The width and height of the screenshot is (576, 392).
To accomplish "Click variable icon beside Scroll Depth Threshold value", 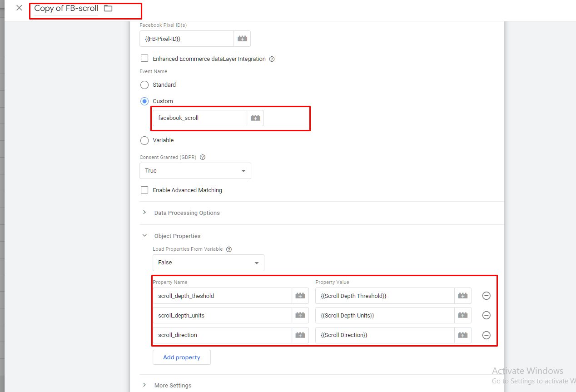I will click(462, 296).
